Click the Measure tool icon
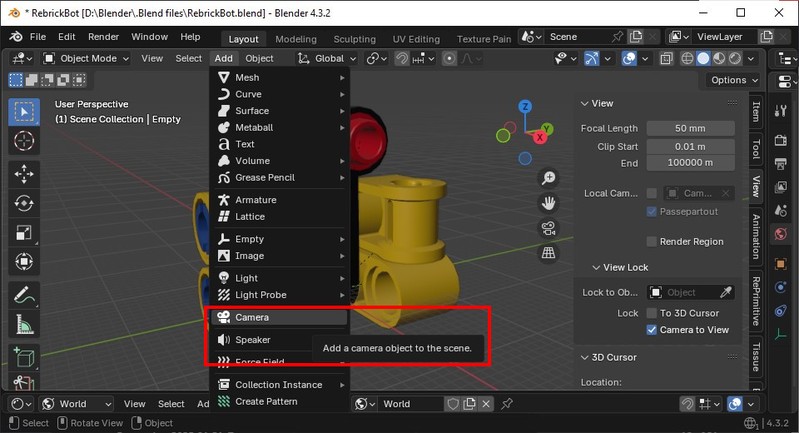Screen dimensions: 799x433 (x=24, y=325)
